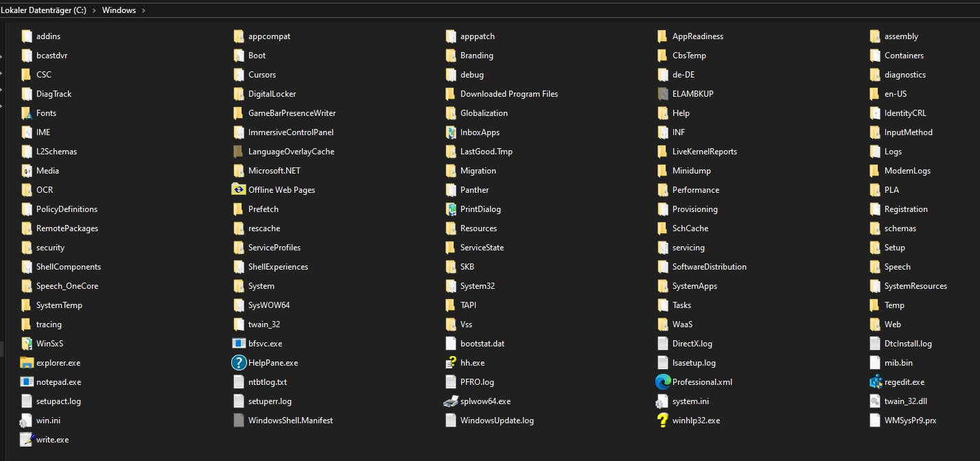The width and height of the screenshot is (980, 461).
Task: Select the InboxApps folder icon
Action: [450, 132]
